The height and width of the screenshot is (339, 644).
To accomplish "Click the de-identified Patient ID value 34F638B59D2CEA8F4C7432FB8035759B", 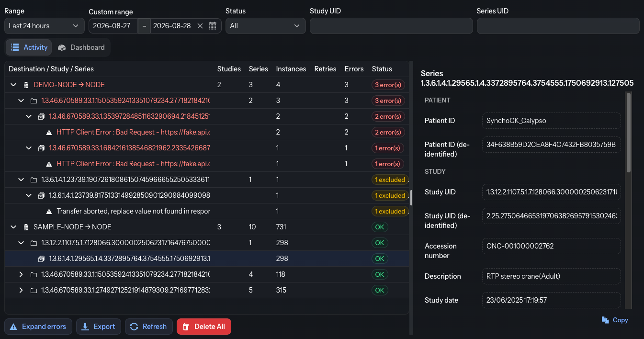I will [x=551, y=145].
